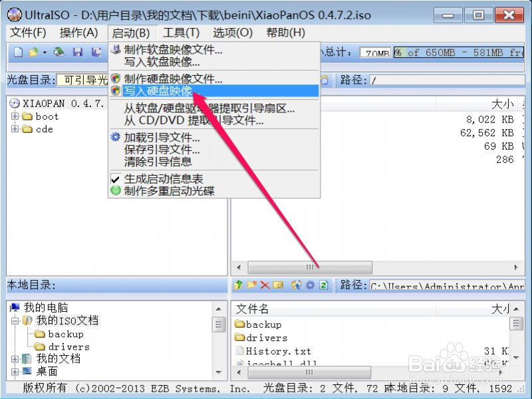Click the 可引导光 disc type field
532x399 pixels.
pyautogui.click(x=82, y=80)
